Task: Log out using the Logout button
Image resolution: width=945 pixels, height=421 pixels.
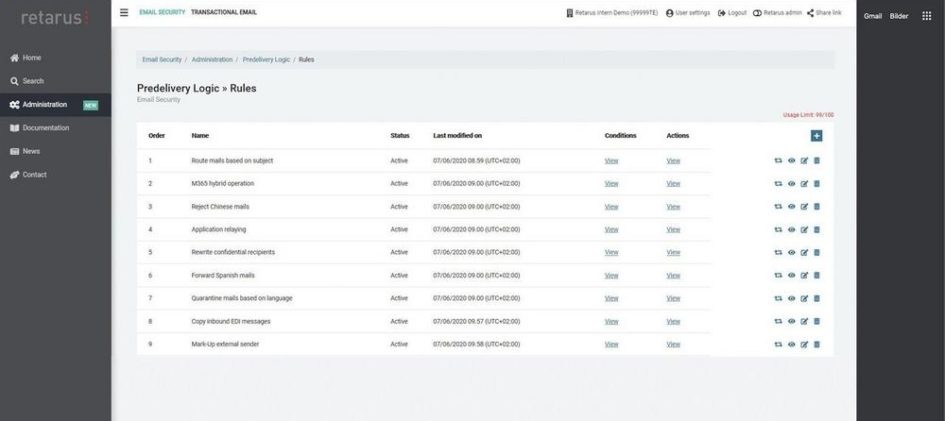Action: pyautogui.click(x=732, y=13)
